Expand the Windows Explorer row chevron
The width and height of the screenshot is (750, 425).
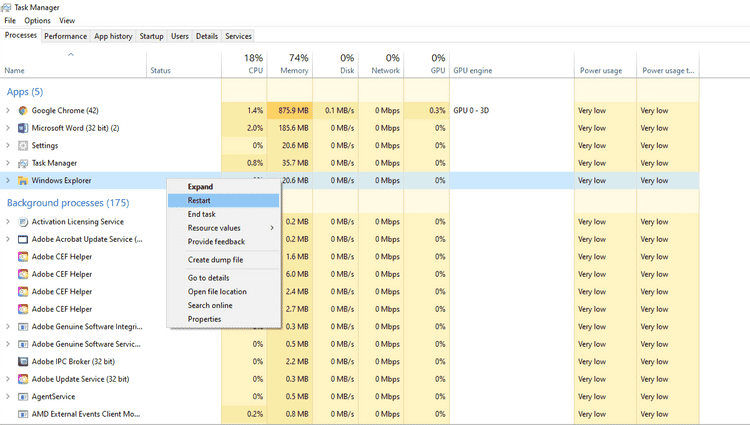pos(8,181)
